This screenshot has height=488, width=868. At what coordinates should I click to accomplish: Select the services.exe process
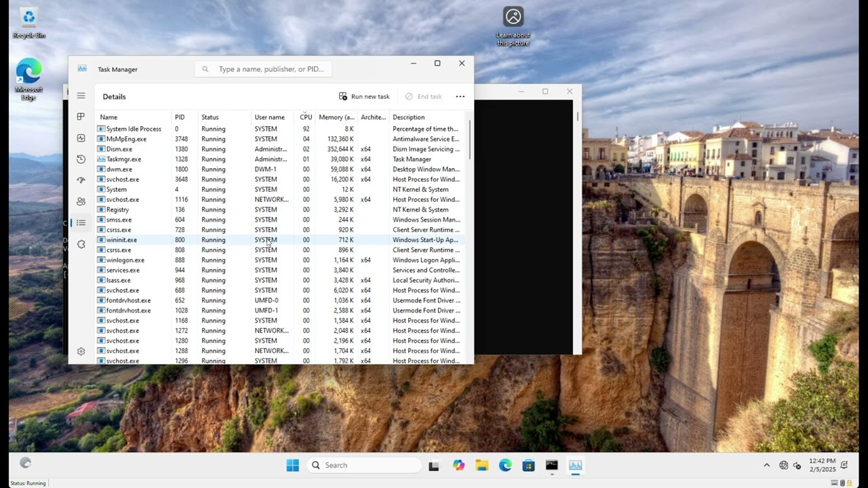tap(281, 270)
